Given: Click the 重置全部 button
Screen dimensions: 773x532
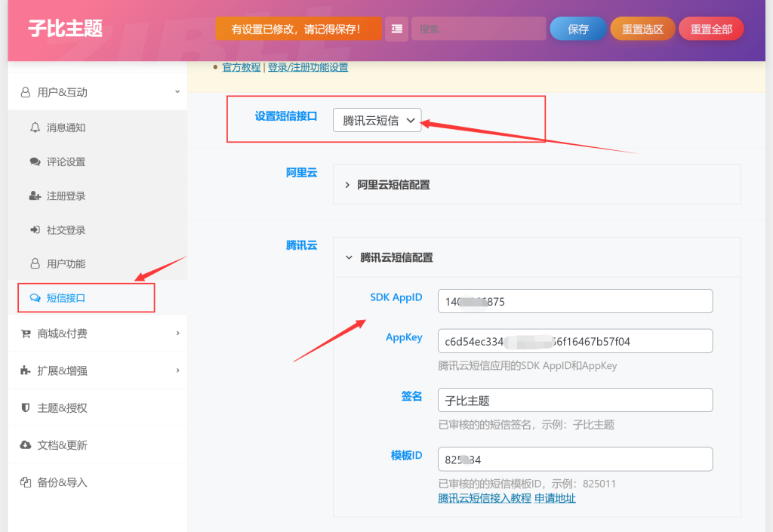Looking at the screenshot, I should click(x=710, y=28).
